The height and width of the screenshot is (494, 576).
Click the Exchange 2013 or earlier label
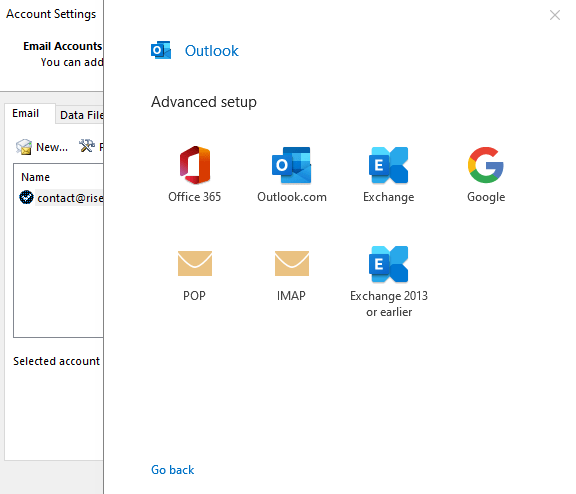point(389,304)
